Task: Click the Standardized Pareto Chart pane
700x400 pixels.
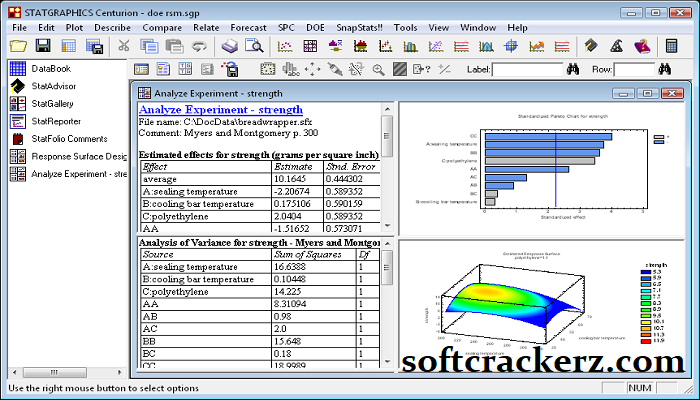Action: (x=541, y=168)
